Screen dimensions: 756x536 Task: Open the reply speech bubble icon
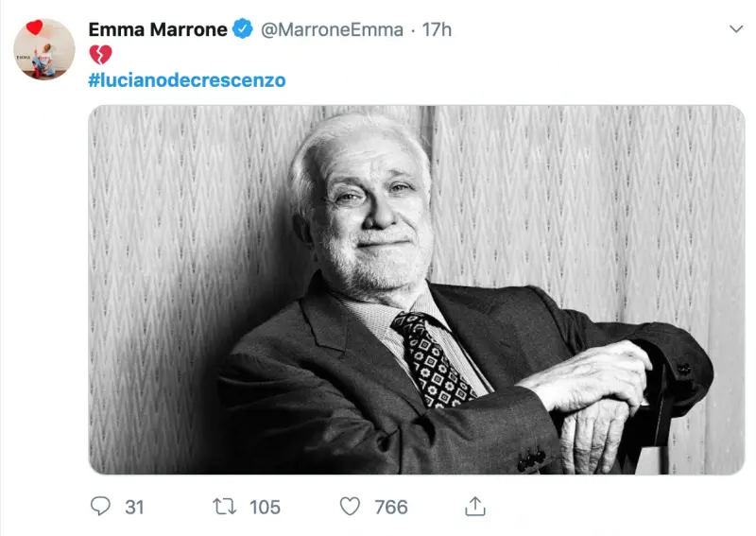point(101,507)
